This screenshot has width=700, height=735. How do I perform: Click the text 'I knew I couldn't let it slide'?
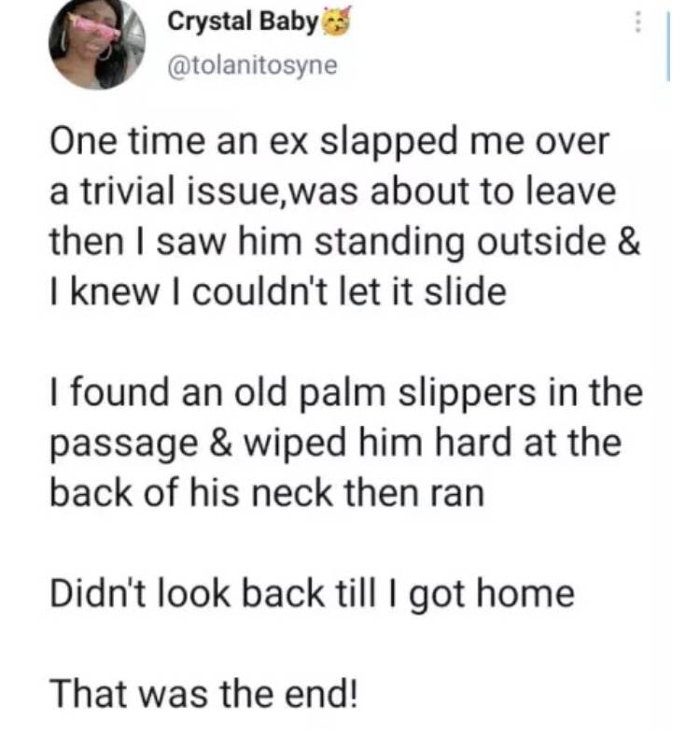click(x=276, y=292)
